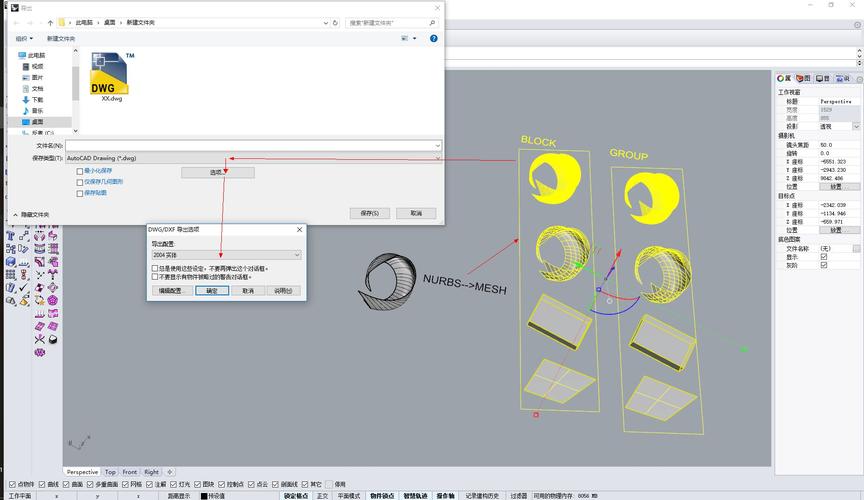Image resolution: width=864 pixels, height=500 pixels.
Task: Expand the 投影 透视 dropdown
Action: click(x=856, y=127)
